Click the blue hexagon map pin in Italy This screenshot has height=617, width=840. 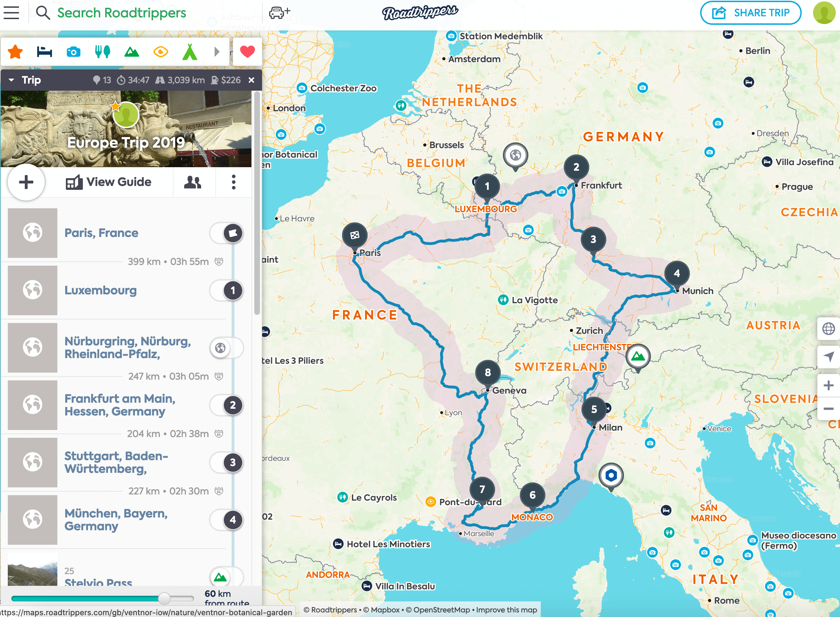click(x=611, y=475)
